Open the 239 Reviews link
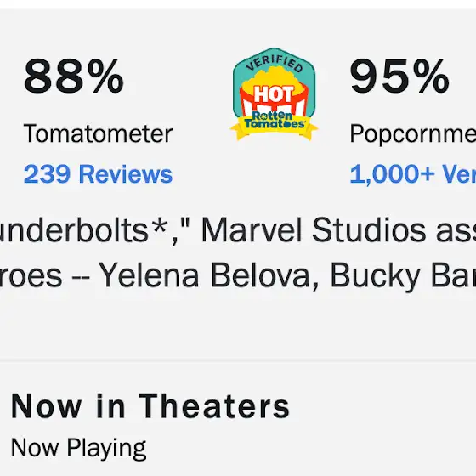This screenshot has height=476, width=476. point(98,174)
